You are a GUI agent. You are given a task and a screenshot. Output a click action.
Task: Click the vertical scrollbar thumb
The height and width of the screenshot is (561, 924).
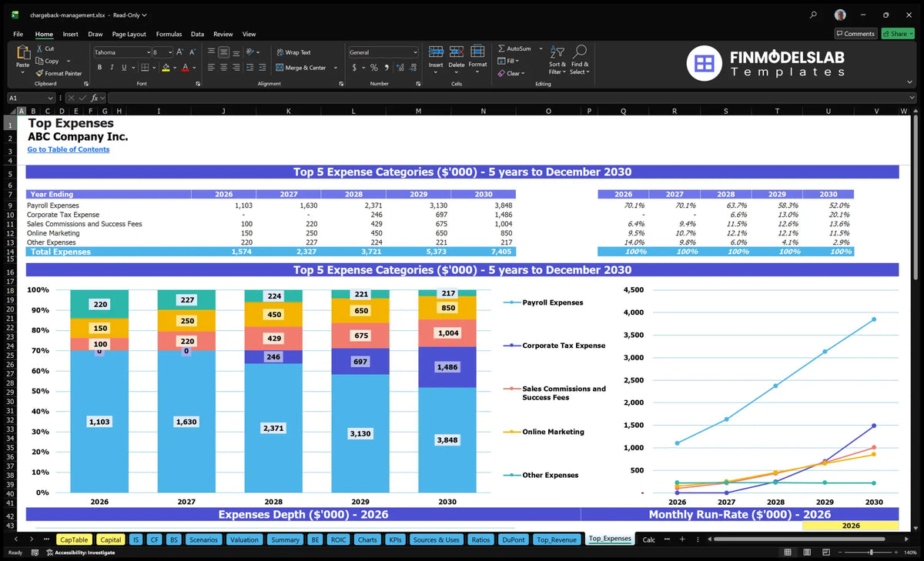915,198
